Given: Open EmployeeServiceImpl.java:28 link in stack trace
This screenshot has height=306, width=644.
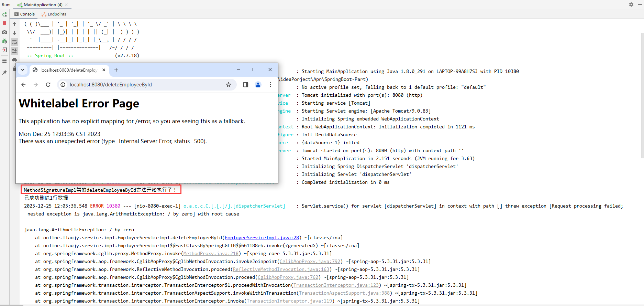Looking at the screenshot, I should pos(262,238).
